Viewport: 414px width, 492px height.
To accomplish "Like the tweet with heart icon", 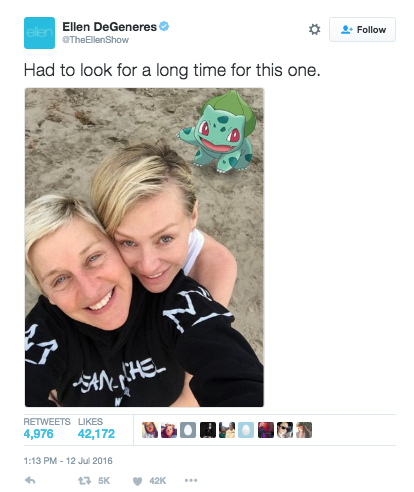I will coord(137,481).
